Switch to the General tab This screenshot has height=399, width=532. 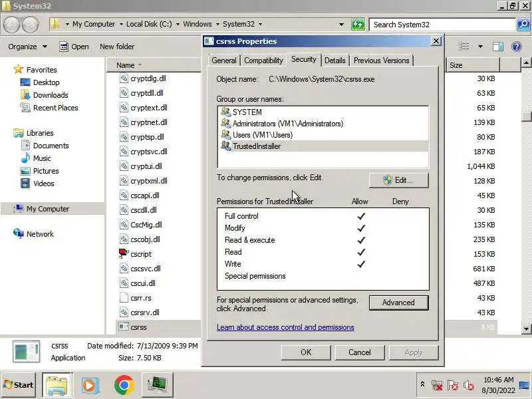(224, 61)
